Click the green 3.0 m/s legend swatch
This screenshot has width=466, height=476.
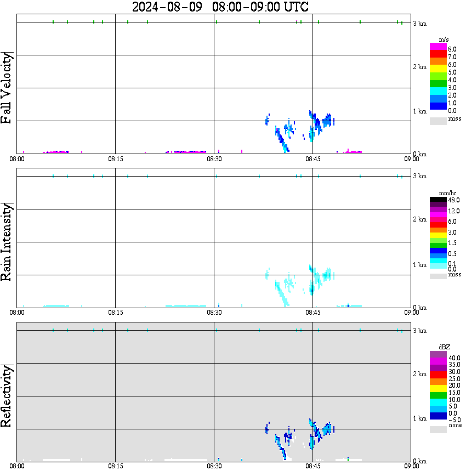click(438, 84)
